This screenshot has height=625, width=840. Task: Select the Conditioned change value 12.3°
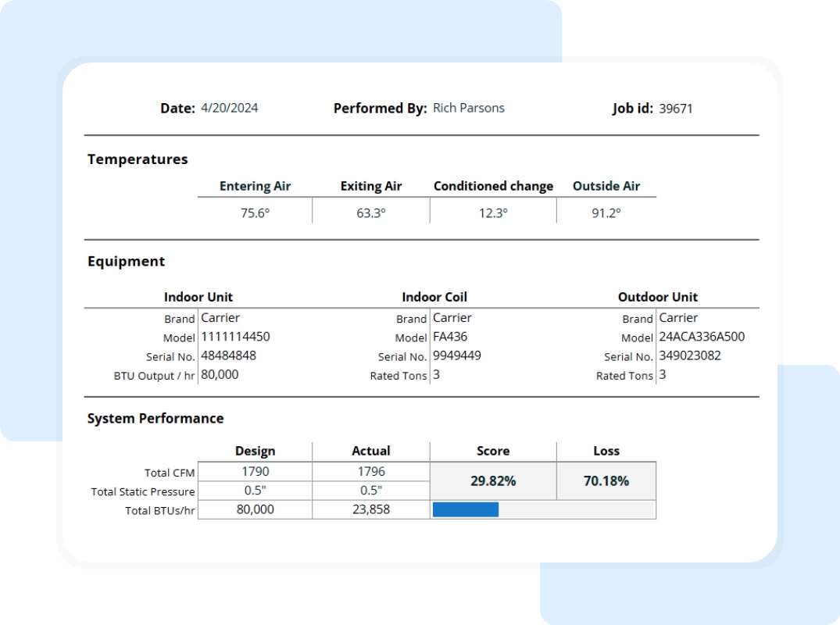tap(493, 211)
